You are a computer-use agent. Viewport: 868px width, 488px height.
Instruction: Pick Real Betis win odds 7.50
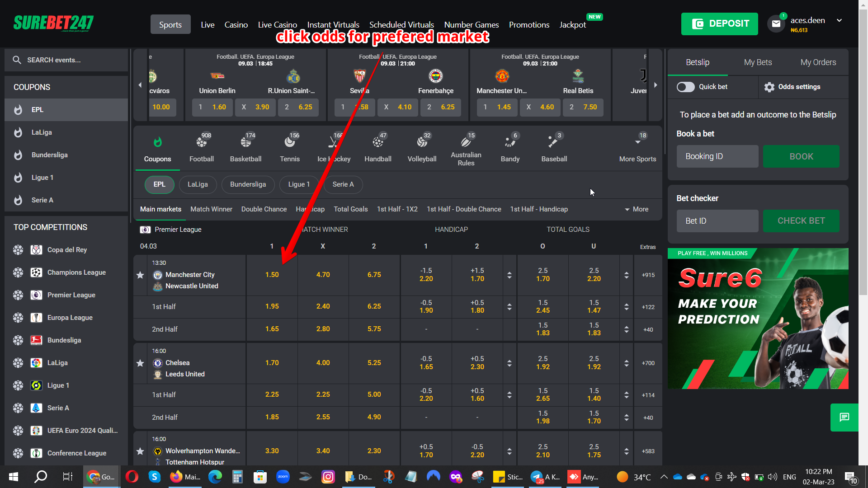point(583,107)
